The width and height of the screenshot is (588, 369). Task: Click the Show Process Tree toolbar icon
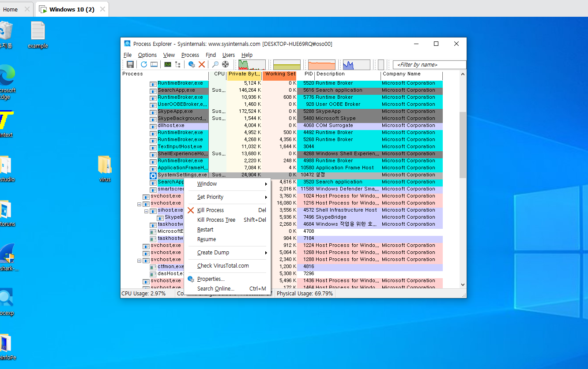178,64
